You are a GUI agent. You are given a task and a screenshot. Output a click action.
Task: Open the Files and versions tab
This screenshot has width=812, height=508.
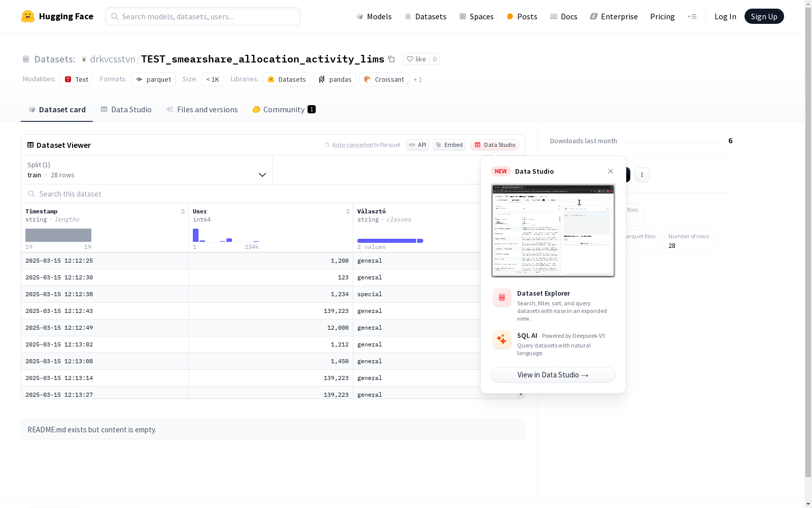[202, 109]
